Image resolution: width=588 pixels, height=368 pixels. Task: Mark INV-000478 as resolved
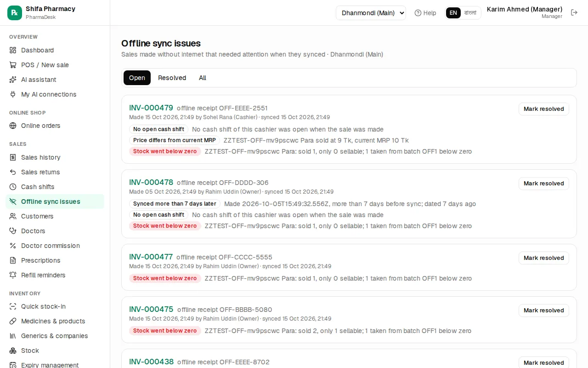pos(544,184)
